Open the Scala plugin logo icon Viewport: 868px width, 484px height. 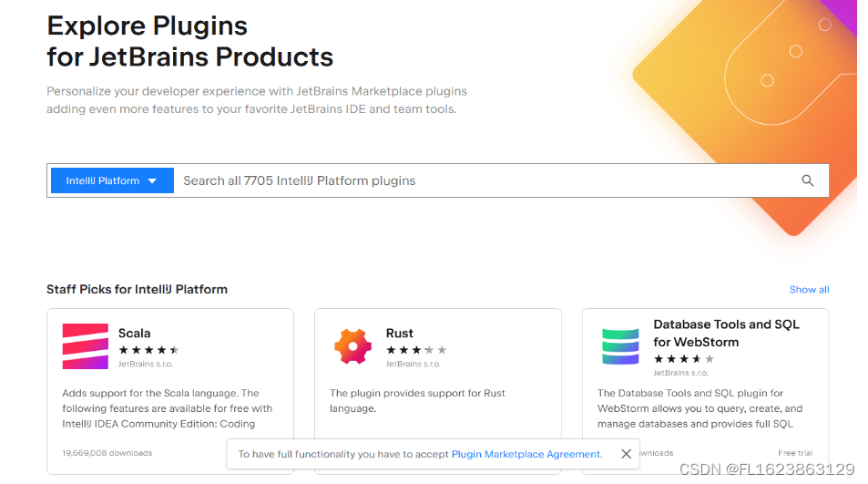click(86, 346)
